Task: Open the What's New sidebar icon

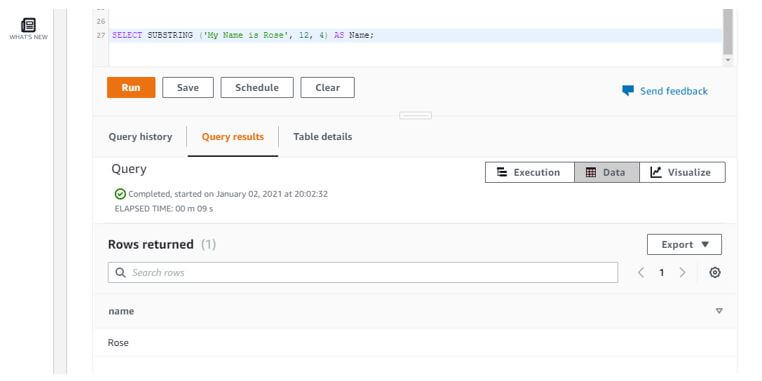Action: click(x=28, y=28)
